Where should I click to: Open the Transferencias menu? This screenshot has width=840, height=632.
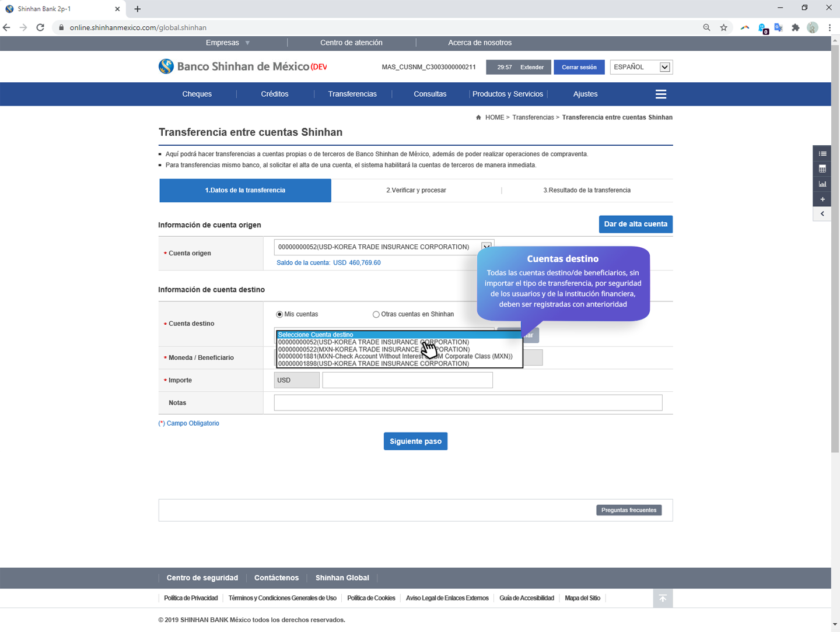[352, 94]
